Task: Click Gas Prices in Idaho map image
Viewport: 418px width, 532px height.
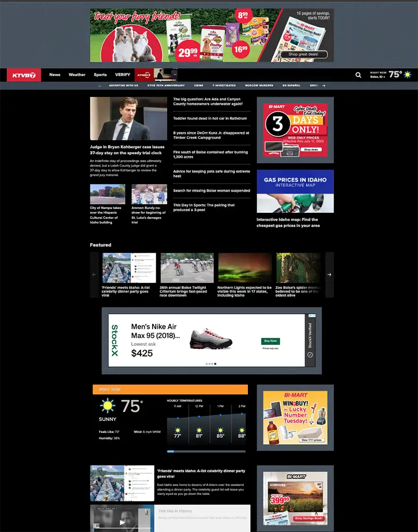Action: click(295, 191)
